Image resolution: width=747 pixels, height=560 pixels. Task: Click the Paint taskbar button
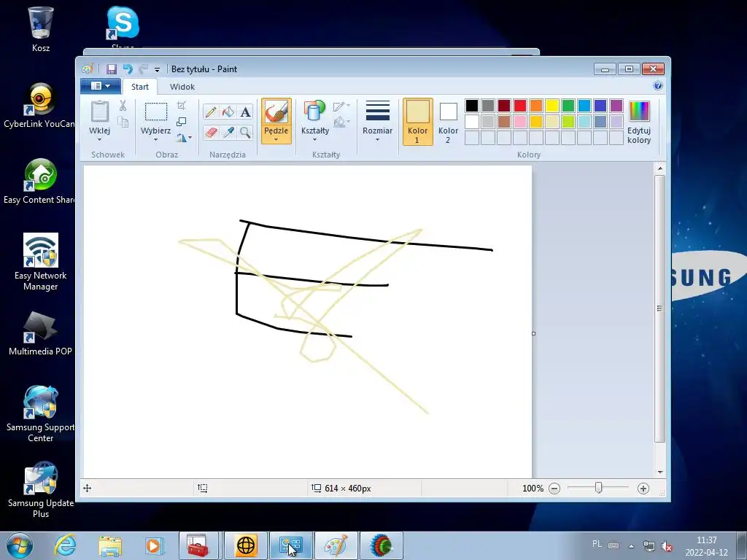[336, 545]
